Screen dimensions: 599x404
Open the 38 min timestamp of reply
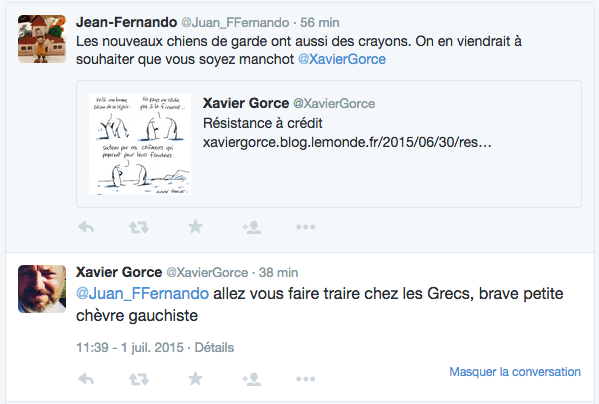click(278, 273)
